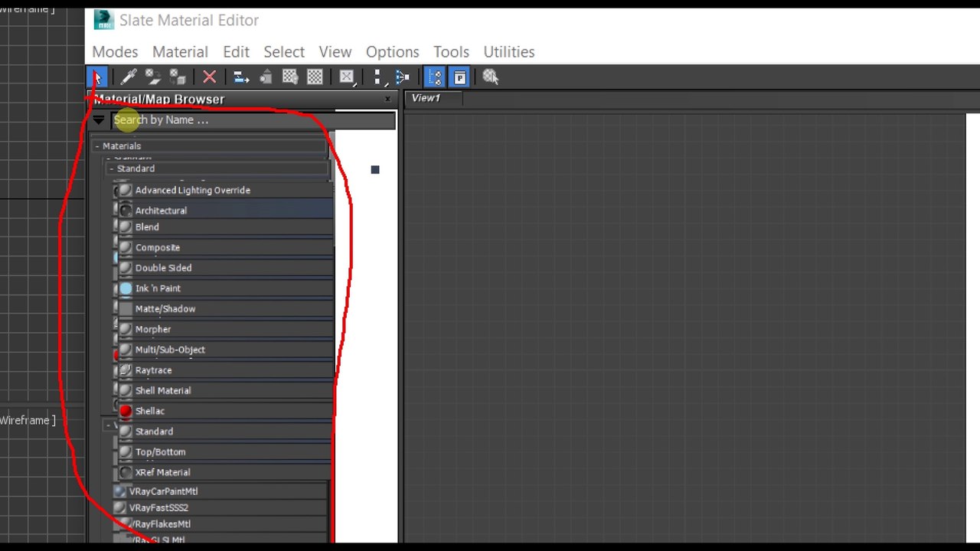The image size is (980, 551).
Task: Open the Edit menu
Action: point(236,52)
